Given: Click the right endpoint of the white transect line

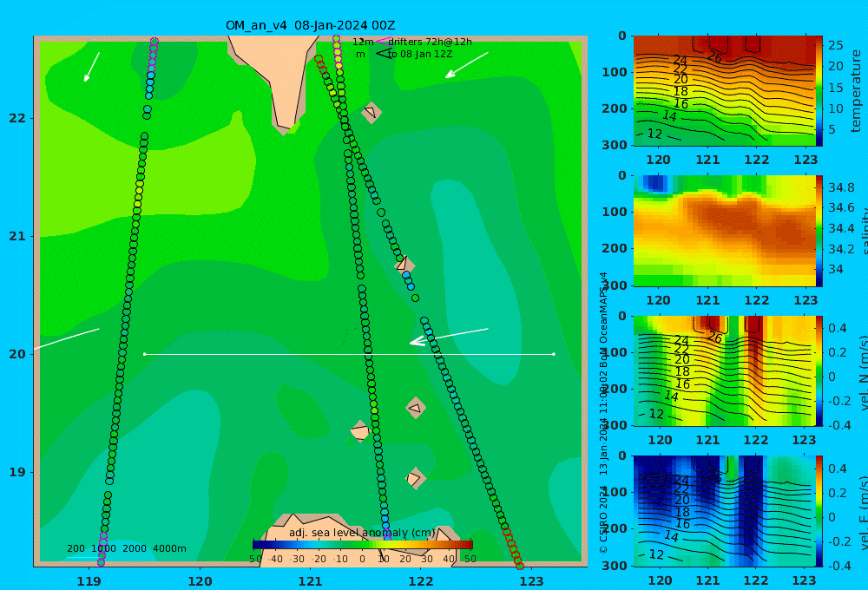Looking at the screenshot, I should pyautogui.click(x=554, y=354).
